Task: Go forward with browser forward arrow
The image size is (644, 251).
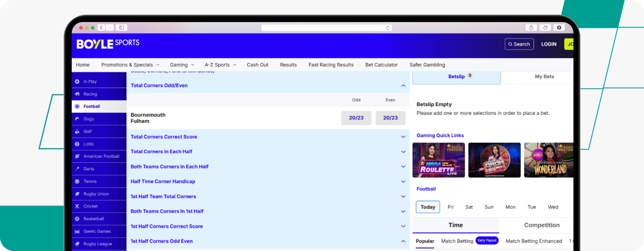Action: (x=110, y=28)
